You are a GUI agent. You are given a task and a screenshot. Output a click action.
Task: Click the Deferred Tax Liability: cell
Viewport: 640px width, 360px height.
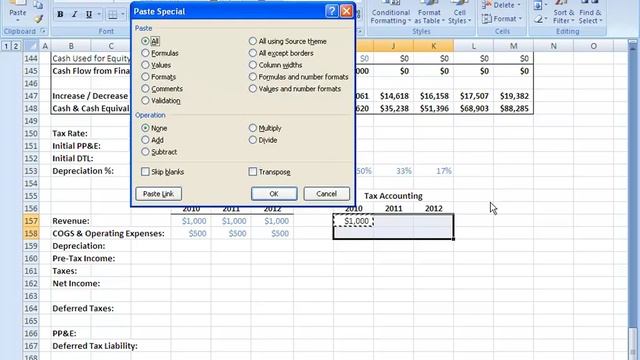[95, 346]
